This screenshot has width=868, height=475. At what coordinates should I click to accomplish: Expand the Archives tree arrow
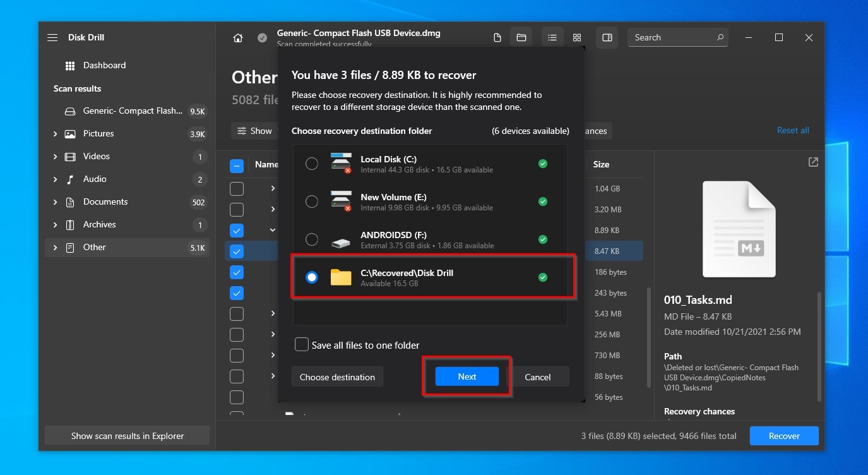point(55,225)
